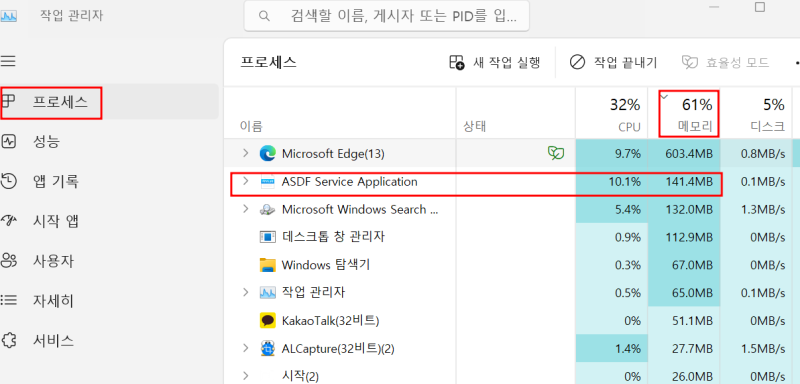The image size is (800, 384).
Task: Select Microsoft Windows Search process name
Action: (x=360, y=209)
